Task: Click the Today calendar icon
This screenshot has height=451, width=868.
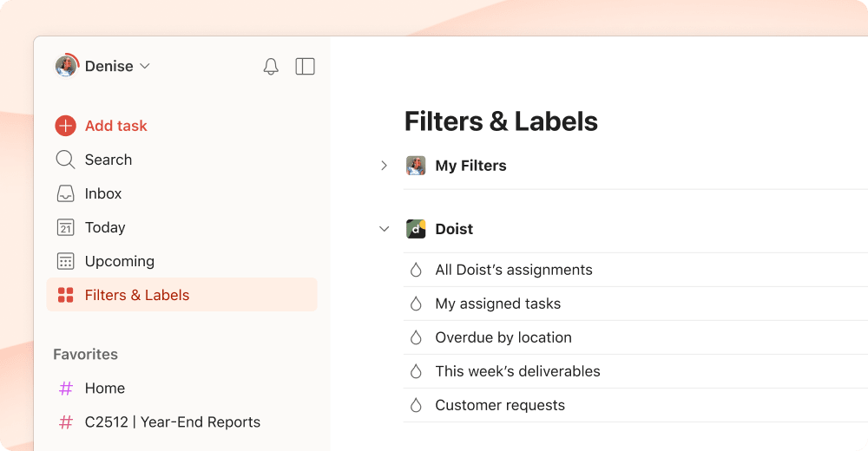Action: tap(66, 227)
